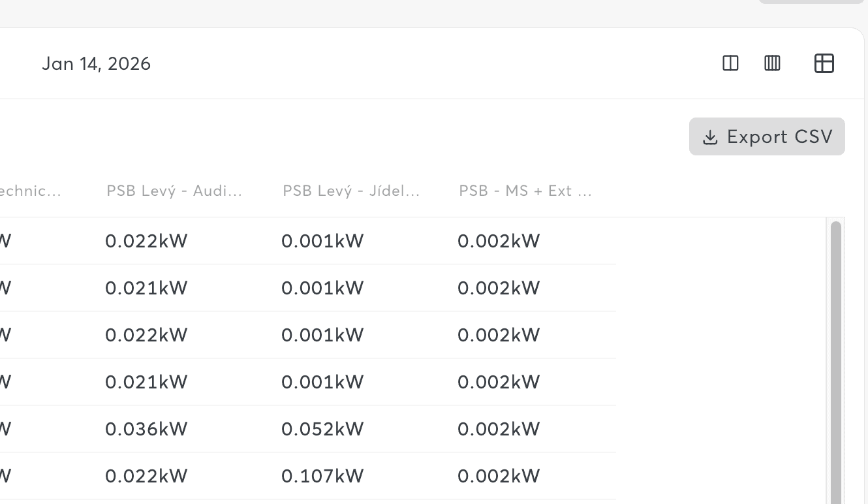Image resolution: width=868 pixels, height=504 pixels.
Task: Click the table's vertical scrollbar thumb
Action: click(x=835, y=362)
